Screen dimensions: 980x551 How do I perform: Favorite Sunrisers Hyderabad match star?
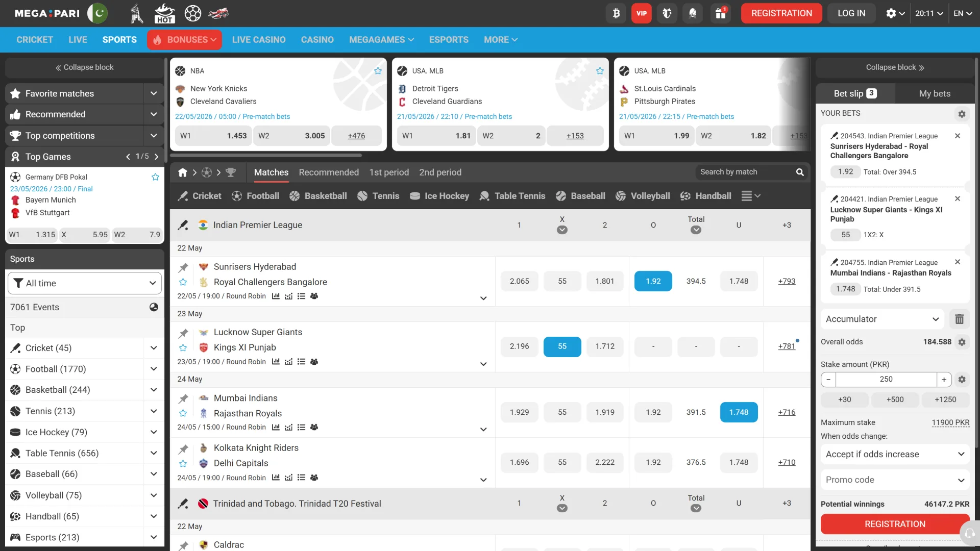tap(183, 282)
